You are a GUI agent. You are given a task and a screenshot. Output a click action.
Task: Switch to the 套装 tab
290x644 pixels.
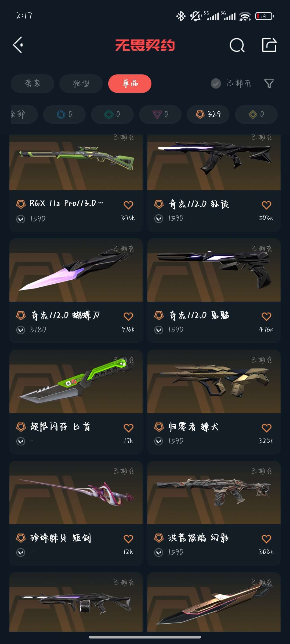point(32,83)
